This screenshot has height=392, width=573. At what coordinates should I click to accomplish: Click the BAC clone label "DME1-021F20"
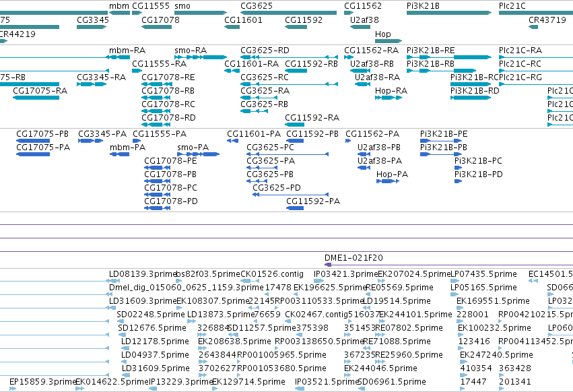(x=353, y=258)
